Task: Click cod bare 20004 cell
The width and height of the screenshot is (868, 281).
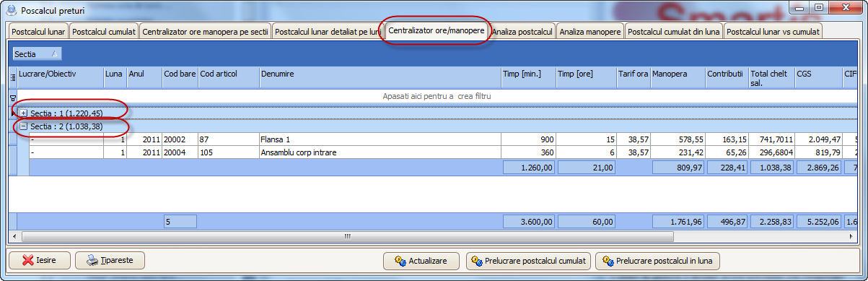Action: (x=180, y=152)
